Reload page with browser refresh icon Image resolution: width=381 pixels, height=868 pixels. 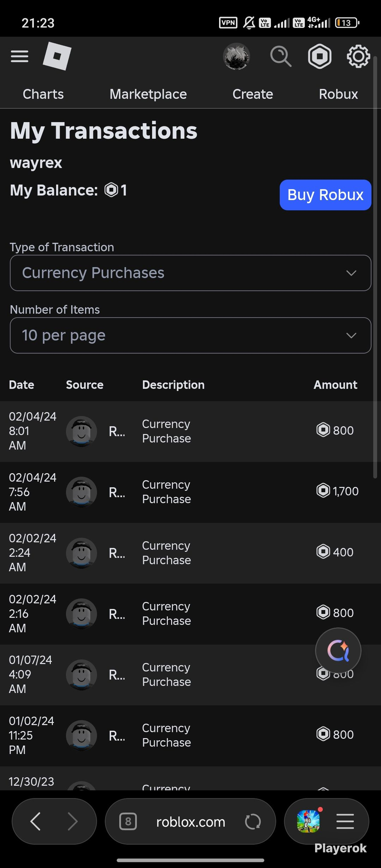253,822
